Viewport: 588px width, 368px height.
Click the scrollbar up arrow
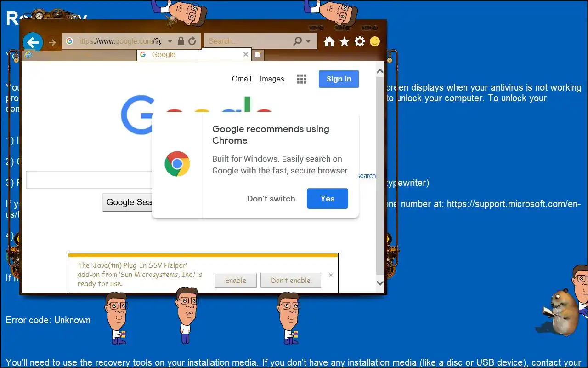[x=380, y=71]
